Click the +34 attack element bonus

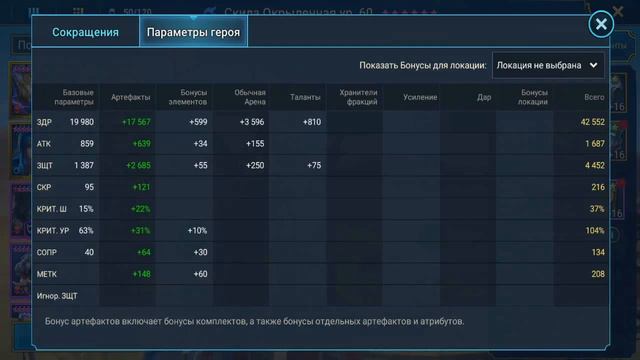(200, 144)
